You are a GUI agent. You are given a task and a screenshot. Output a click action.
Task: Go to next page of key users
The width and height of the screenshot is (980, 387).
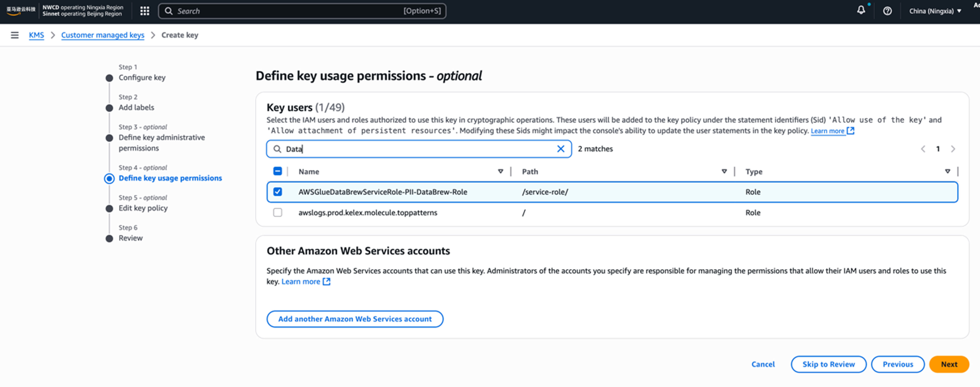point(953,149)
